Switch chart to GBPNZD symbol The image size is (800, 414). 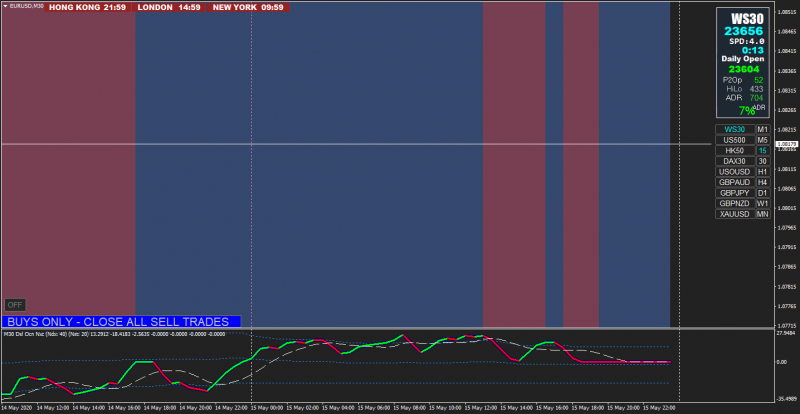point(735,203)
